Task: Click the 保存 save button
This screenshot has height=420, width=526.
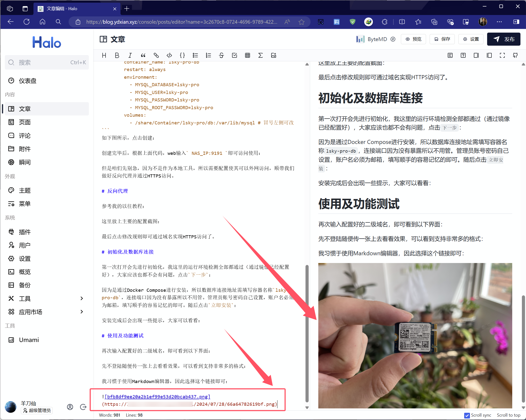Action: [x=442, y=39]
